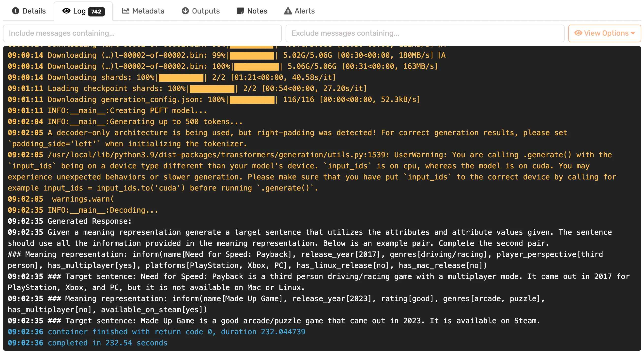Click the View Options caret arrow
This screenshot has height=354, width=644.
coord(633,33)
